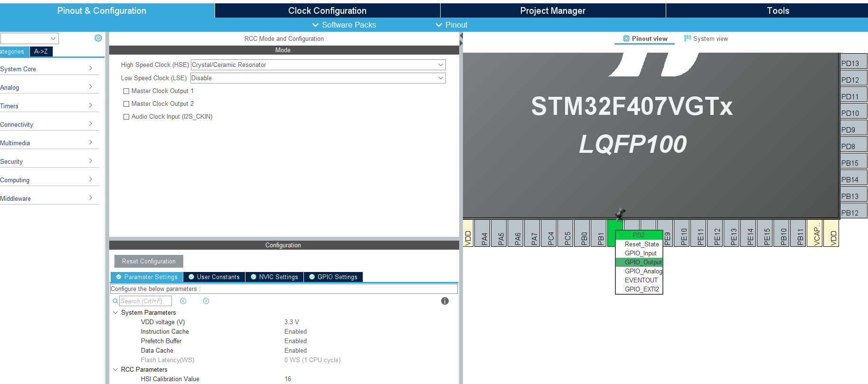Click pin PE15 on the chip

click(765, 233)
